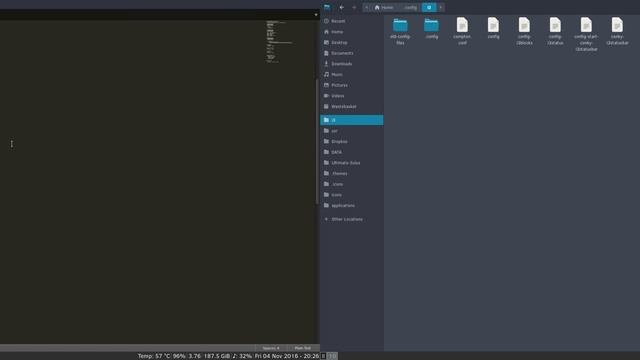
Task: Click the 187.5 GiB disk readout
Action: click(217, 356)
